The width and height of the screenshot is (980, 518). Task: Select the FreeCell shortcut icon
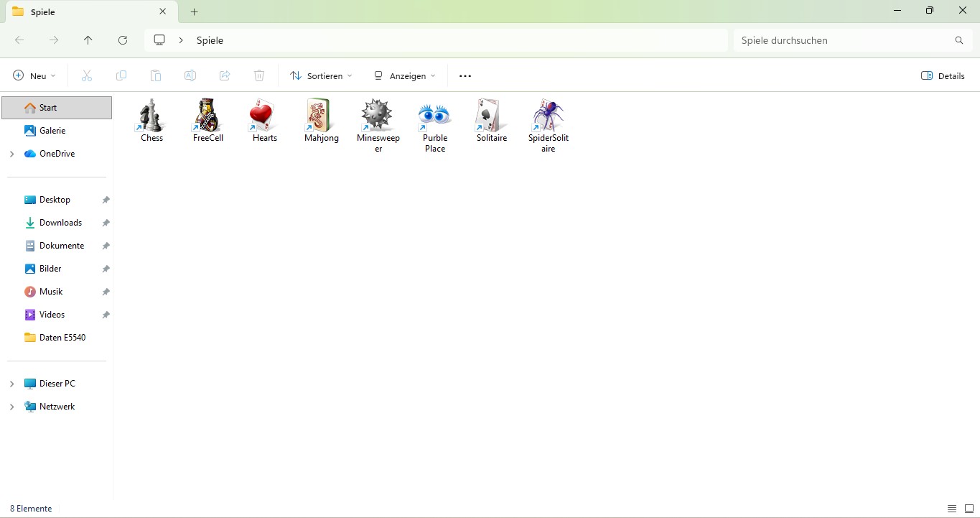click(207, 116)
